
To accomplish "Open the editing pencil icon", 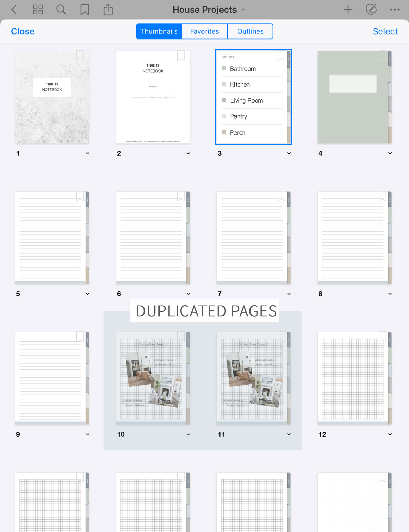I will click(372, 10).
